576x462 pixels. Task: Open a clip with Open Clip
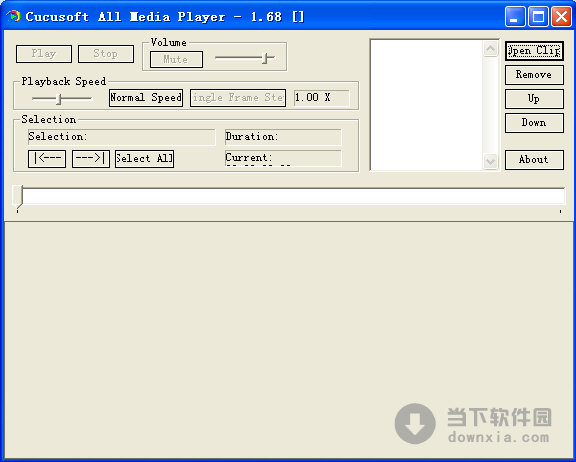[x=534, y=51]
